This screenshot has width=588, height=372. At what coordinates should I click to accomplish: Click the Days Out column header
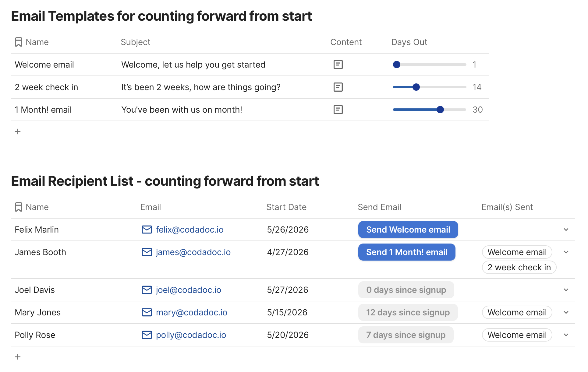409,42
